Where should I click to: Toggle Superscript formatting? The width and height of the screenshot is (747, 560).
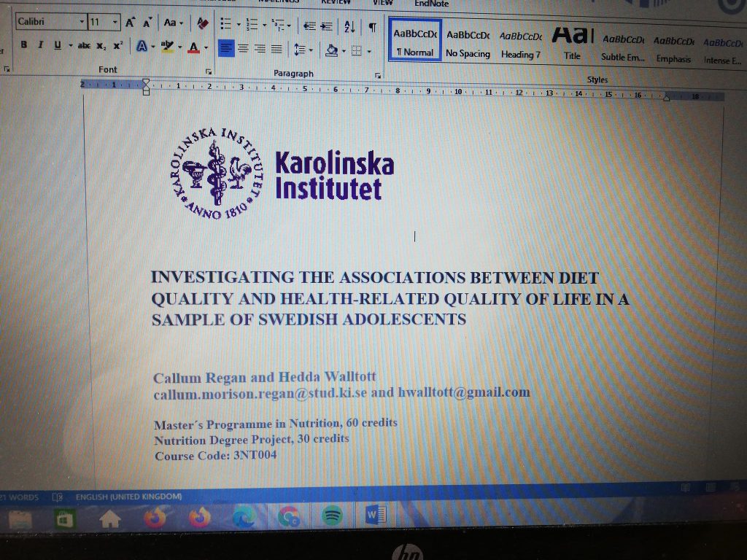click(x=117, y=46)
